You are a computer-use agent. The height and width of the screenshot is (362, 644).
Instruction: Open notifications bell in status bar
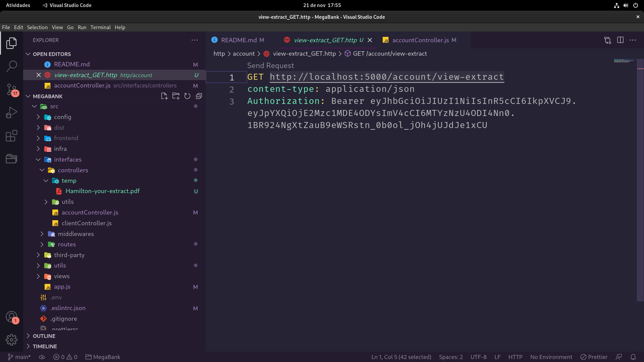pos(633,357)
